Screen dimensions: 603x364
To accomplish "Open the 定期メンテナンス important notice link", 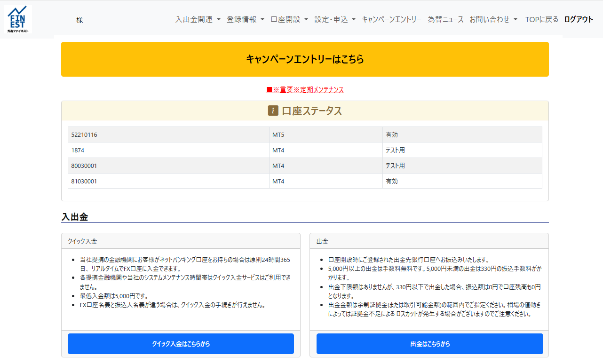I will point(305,89).
